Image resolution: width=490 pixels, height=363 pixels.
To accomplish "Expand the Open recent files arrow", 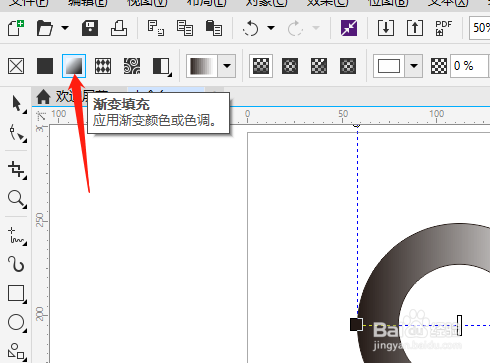I will [x=65, y=28].
